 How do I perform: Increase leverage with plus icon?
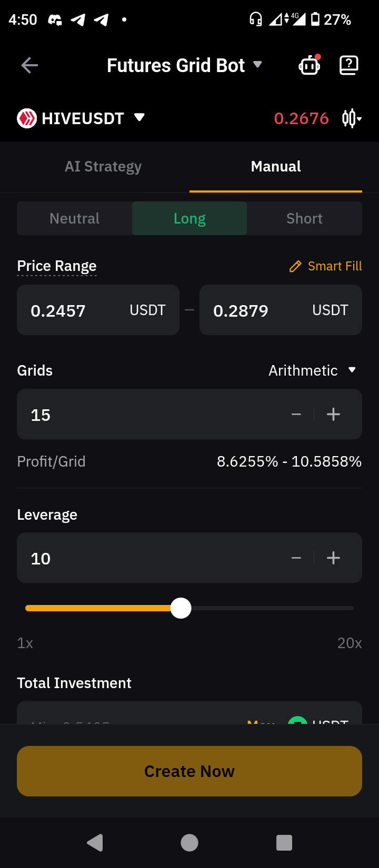pyautogui.click(x=333, y=558)
